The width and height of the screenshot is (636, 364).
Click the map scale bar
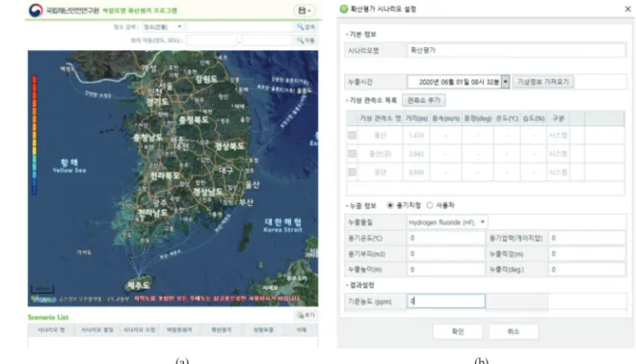[42, 289]
